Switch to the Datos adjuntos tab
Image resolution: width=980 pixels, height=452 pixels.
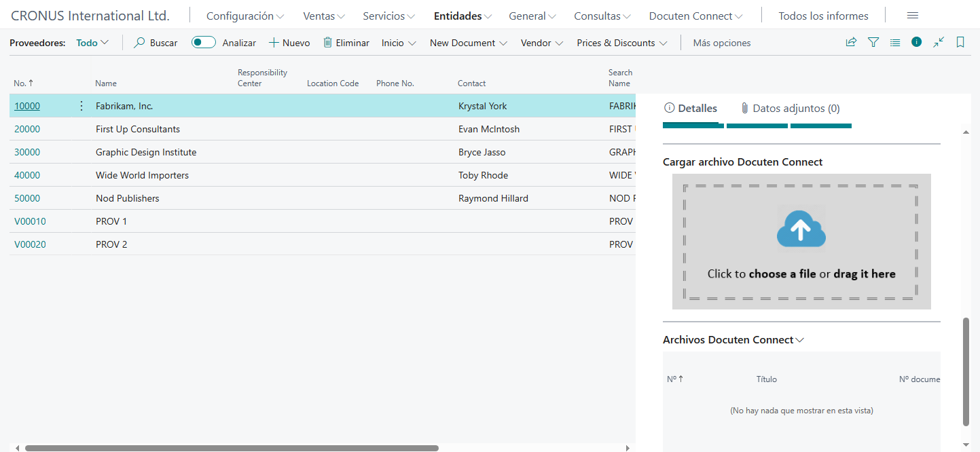(x=790, y=109)
